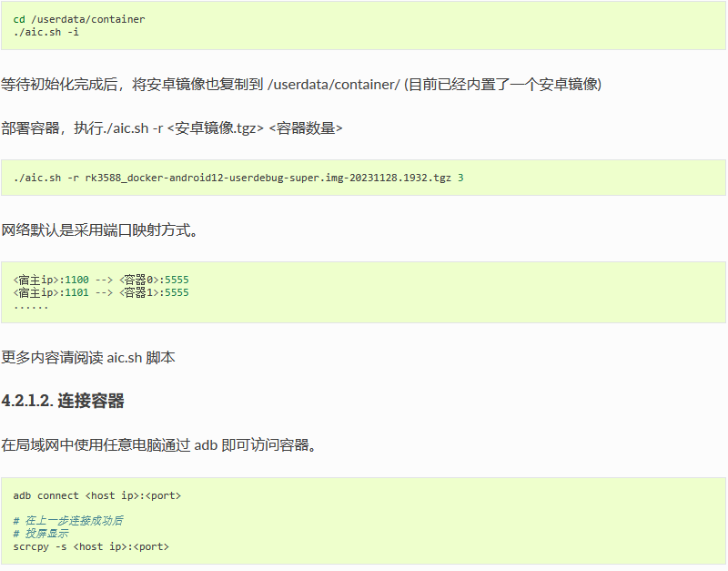Click the ellipsis line '......' in port mapping block

[x=31, y=307]
